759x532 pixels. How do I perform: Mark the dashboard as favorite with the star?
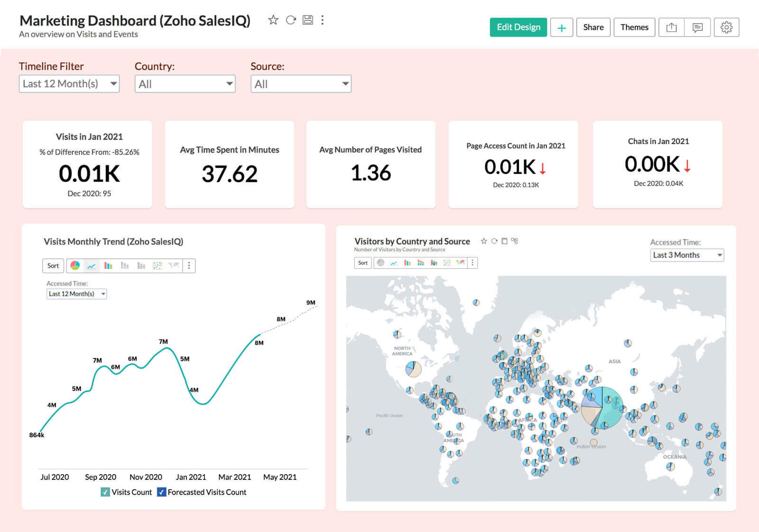[273, 20]
